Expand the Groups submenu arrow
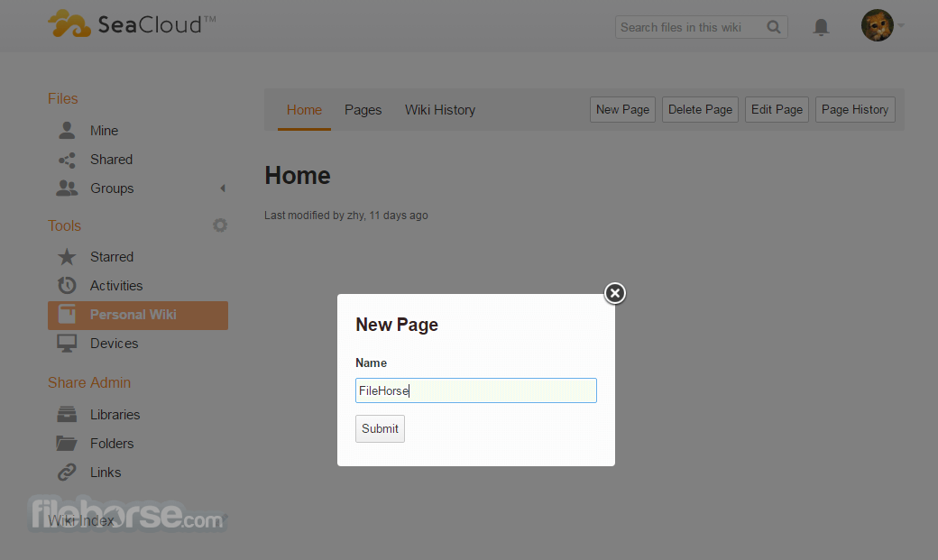Viewport: 938px width, 560px height. pyautogui.click(x=223, y=188)
